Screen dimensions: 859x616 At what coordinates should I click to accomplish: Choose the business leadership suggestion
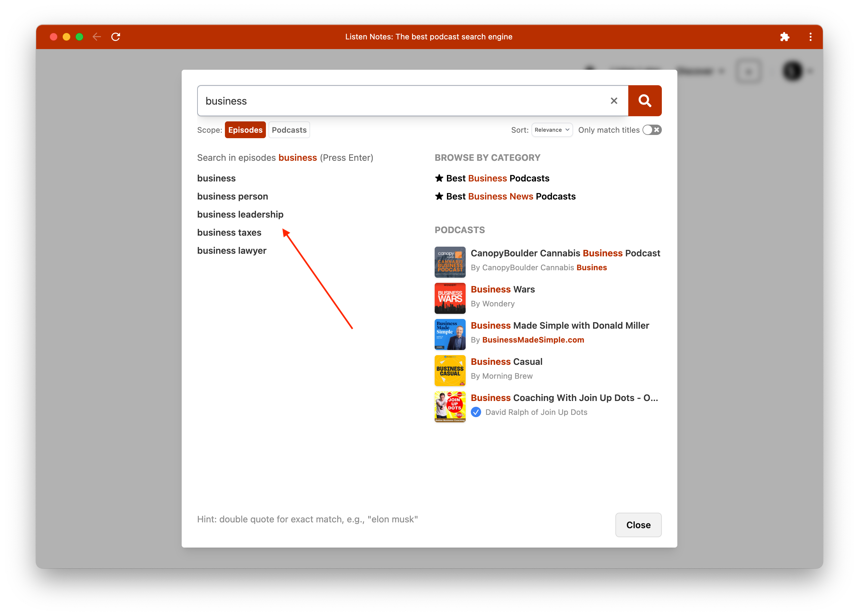coord(240,214)
